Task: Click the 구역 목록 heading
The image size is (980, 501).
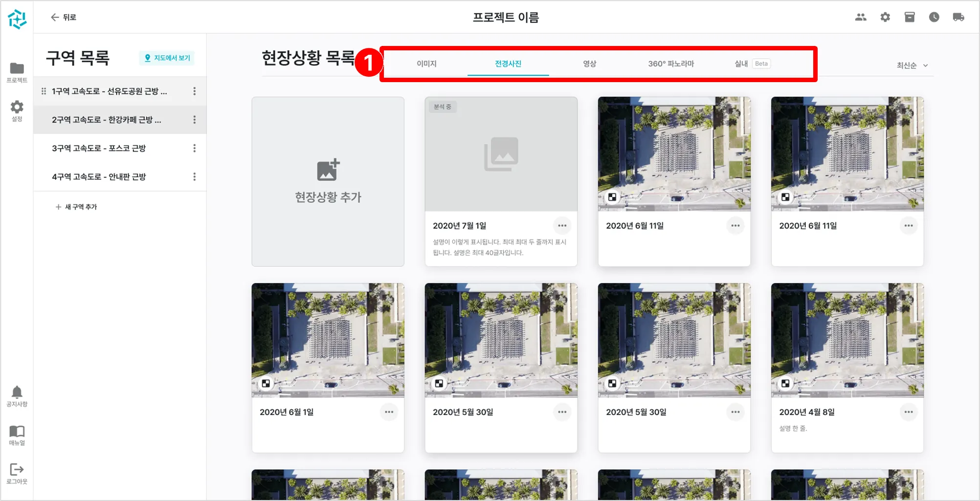Action: (x=78, y=58)
